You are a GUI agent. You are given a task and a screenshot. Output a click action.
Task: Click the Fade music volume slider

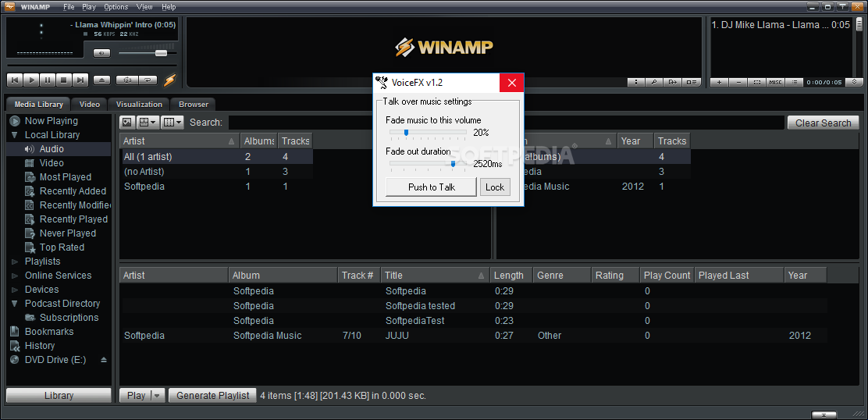click(x=428, y=133)
